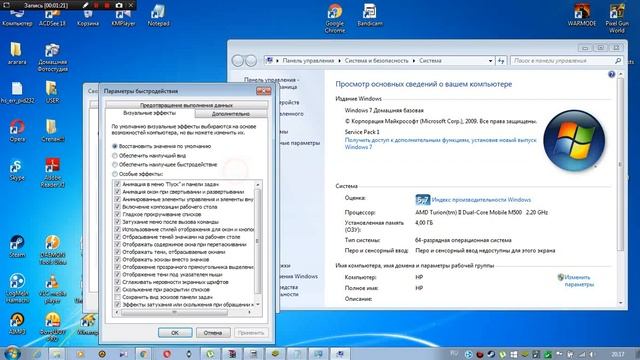This screenshot has width=640, height=360.
Task: Open the WARMODE desktop icon
Action: [x=582, y=16]
